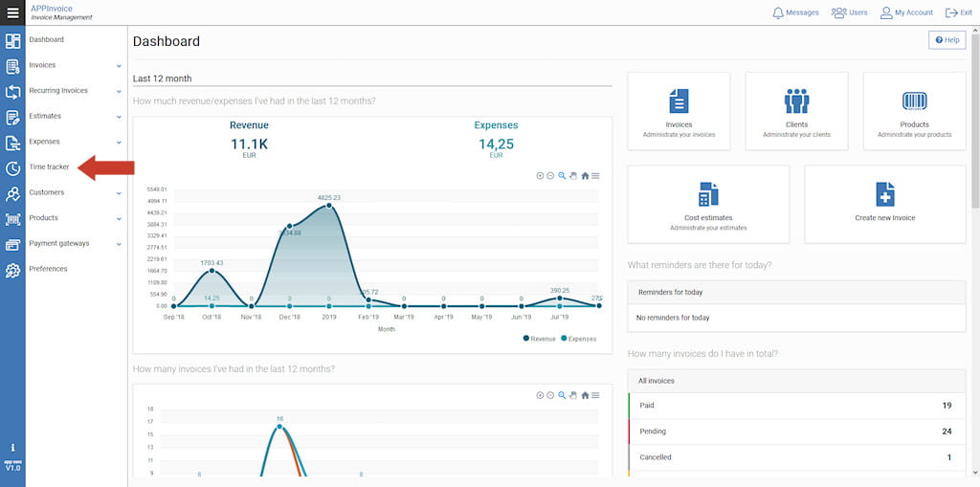Toggle Revenue series in chart legend
Image resolution: width=980 pixels, height=487 pixels.
click(540, 339)
